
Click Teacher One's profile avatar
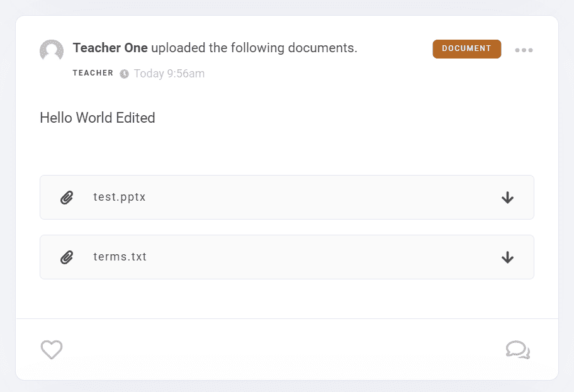(52, 51)
